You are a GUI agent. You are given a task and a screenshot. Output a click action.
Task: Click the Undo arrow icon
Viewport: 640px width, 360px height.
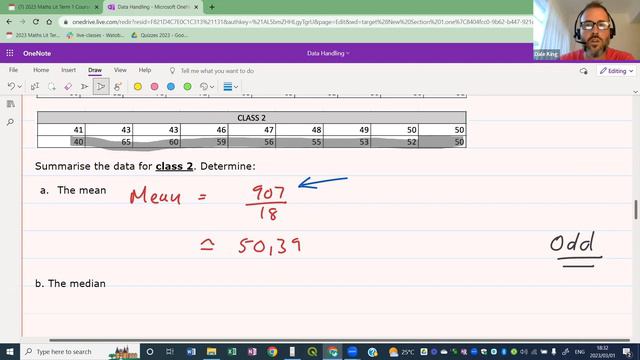coord(11,87)
